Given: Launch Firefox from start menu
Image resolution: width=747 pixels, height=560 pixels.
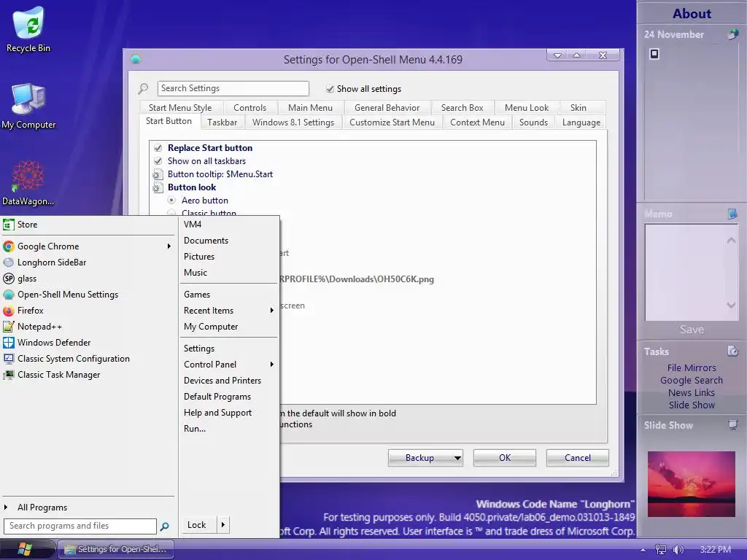Looking at the screenshot, I should coord(88,311).
